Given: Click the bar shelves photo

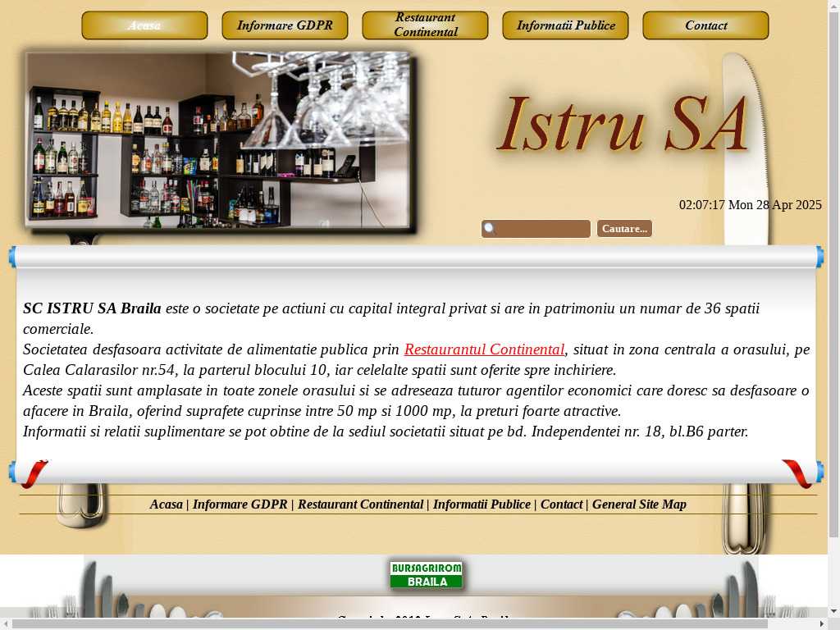Looking at the screenshot, I should tap(219, 141).
